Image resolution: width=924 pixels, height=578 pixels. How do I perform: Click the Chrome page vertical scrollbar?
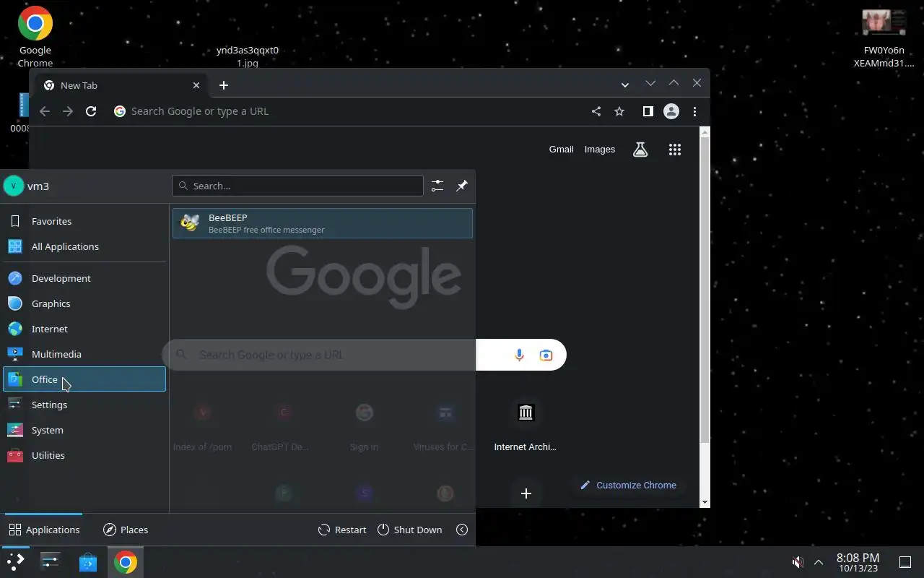(705, 289)
